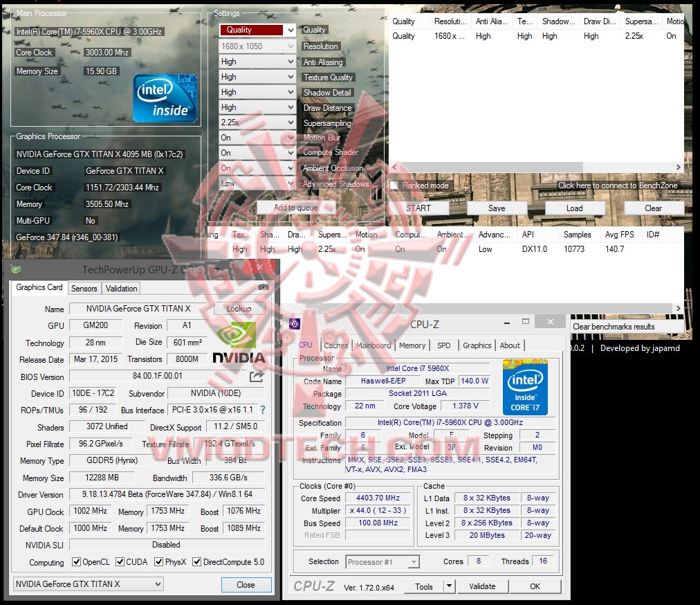700x605 pixels.
Task: Minimize the CPU-Z window
Action: tap(507, 322)
